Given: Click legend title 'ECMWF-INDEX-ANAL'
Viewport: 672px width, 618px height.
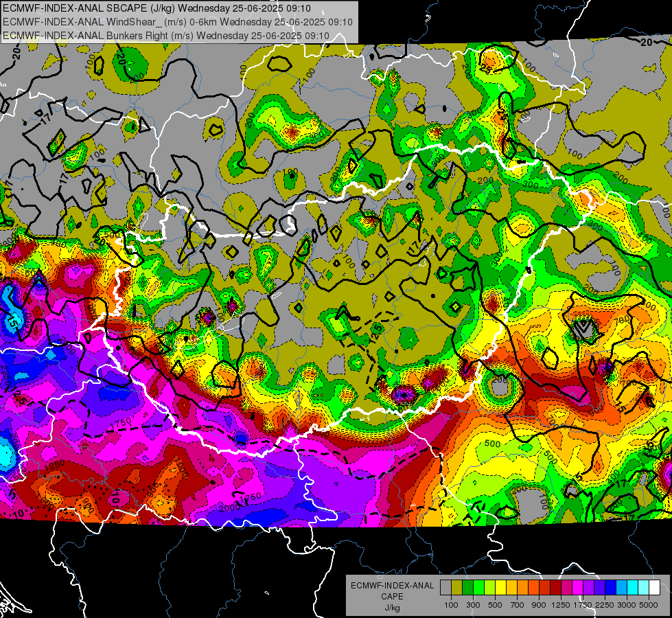Looking at the screenshot, I should (393, 586).
